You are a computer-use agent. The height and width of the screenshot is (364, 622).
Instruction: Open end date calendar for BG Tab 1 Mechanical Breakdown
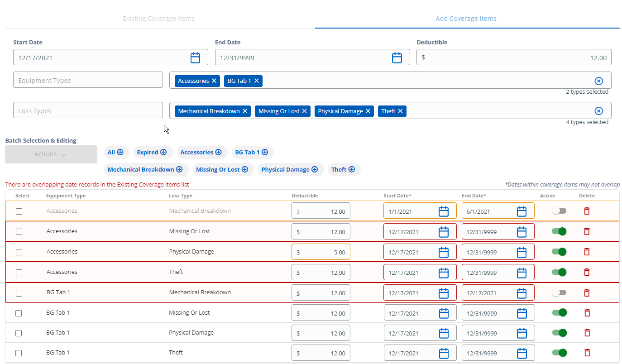tap(522, 293)
